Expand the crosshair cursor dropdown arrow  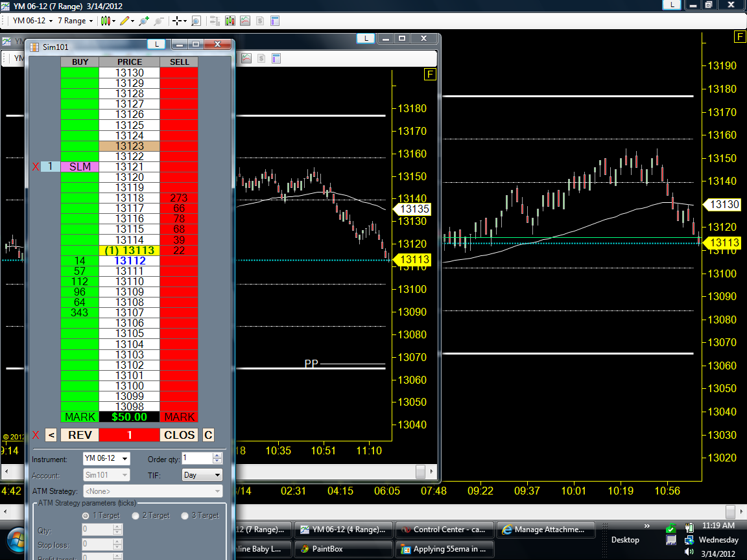185,21
